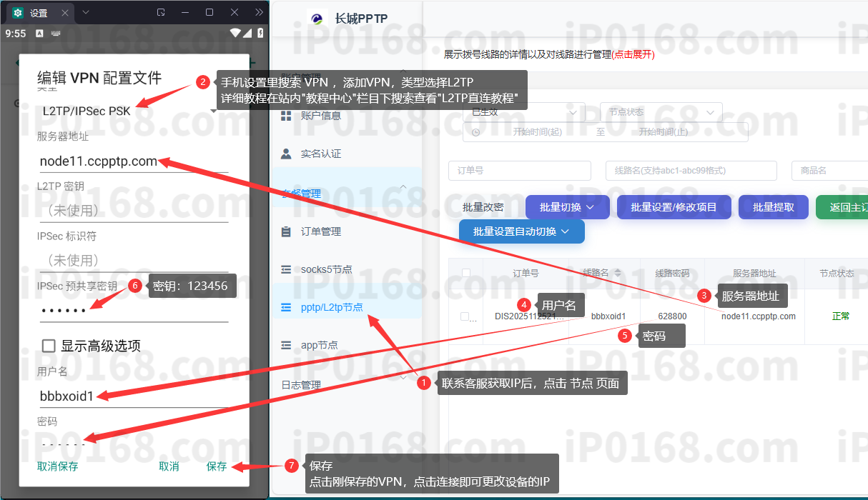Open app节点 in the sidebar
This screenshot has height=500, width=868.
[319, 345]
